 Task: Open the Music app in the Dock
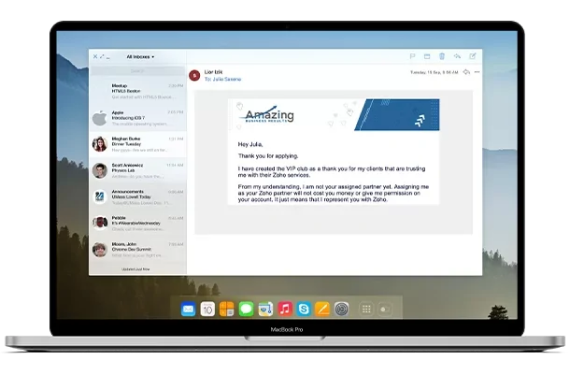[x=285, y=309]
